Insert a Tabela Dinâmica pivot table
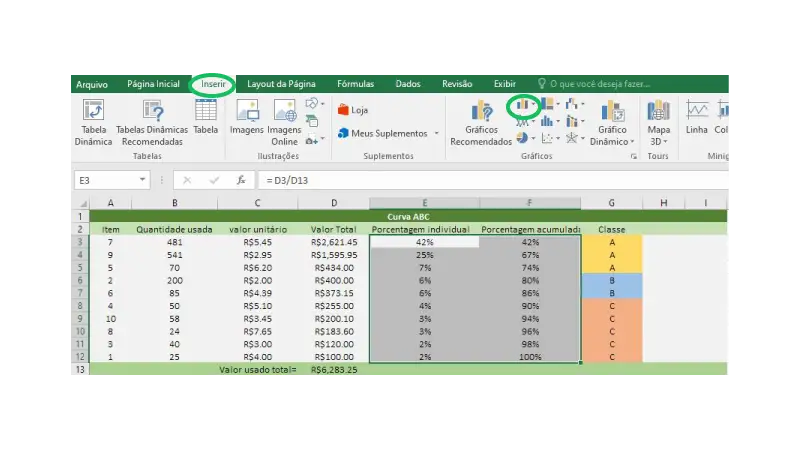This screenshot has width=800, height=450. point(93,122)
